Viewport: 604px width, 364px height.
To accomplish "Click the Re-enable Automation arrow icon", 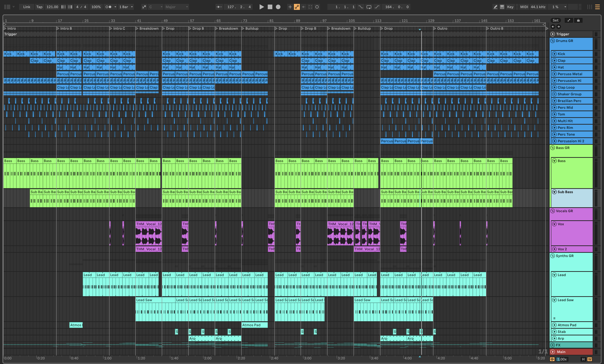I will pyautogui.click(x=303, y=7).
